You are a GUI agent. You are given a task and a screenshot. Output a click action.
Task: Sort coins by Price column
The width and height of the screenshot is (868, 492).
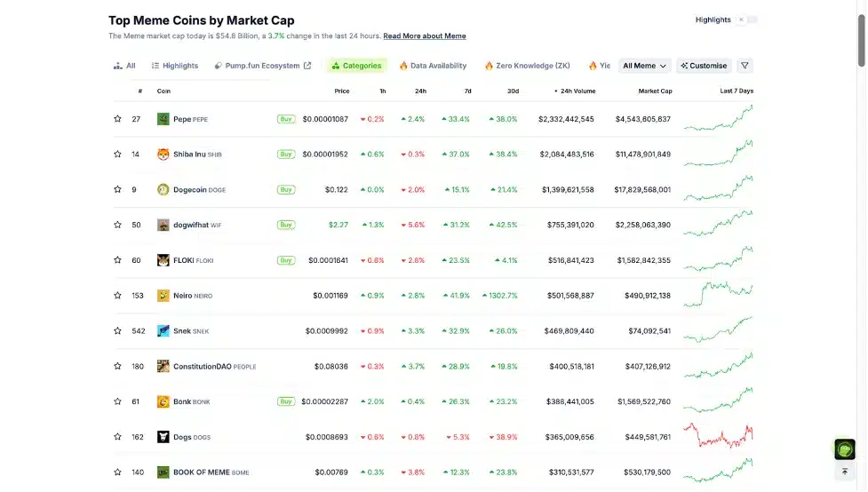coord(341,91)
